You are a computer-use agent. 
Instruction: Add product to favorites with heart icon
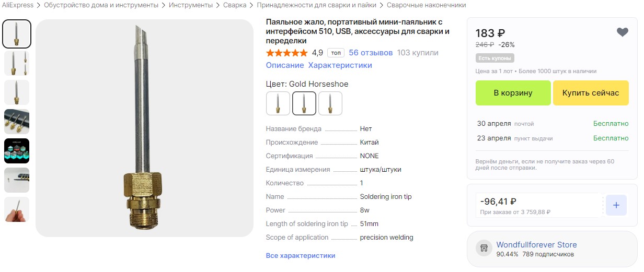coord(622,32)
